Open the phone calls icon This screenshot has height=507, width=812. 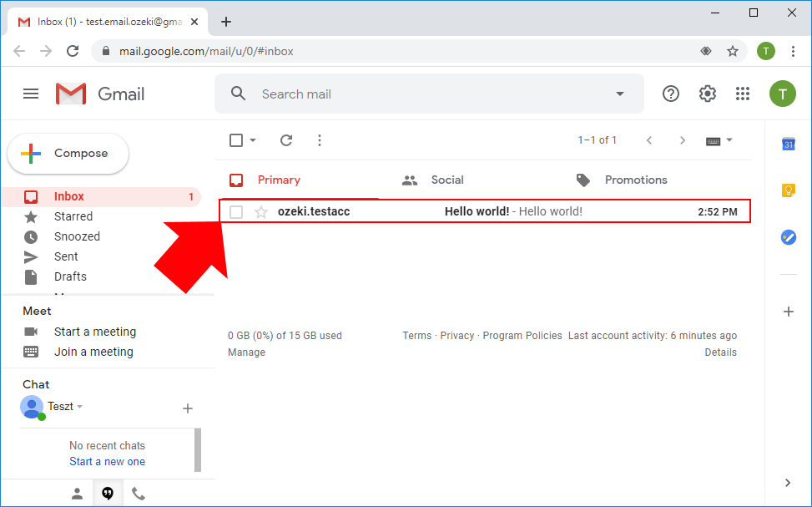tap(139, 494)
